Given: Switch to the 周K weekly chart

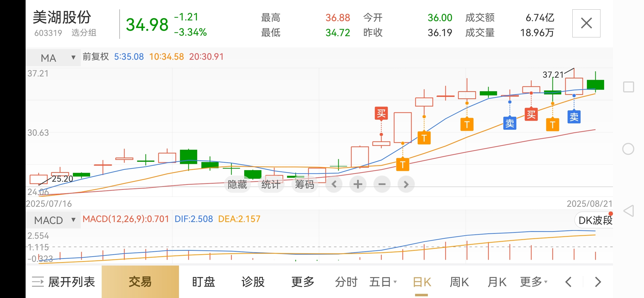Looking at the screenshot, I should 459,282.
